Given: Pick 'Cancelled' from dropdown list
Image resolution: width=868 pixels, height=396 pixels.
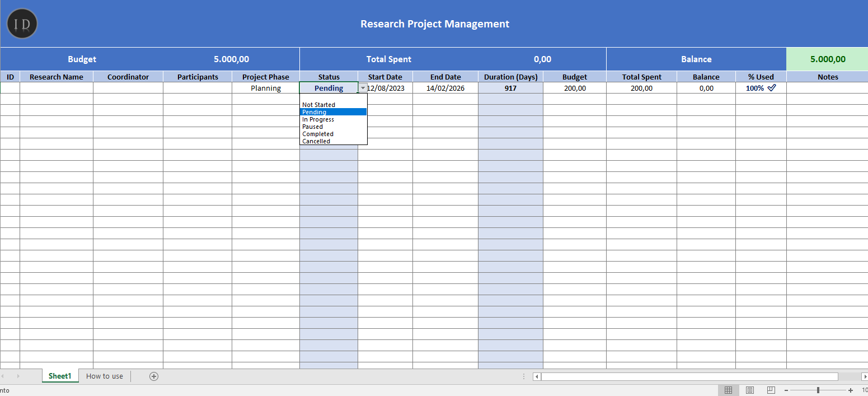Looking at the screenshot, I should tap(334, 141).
